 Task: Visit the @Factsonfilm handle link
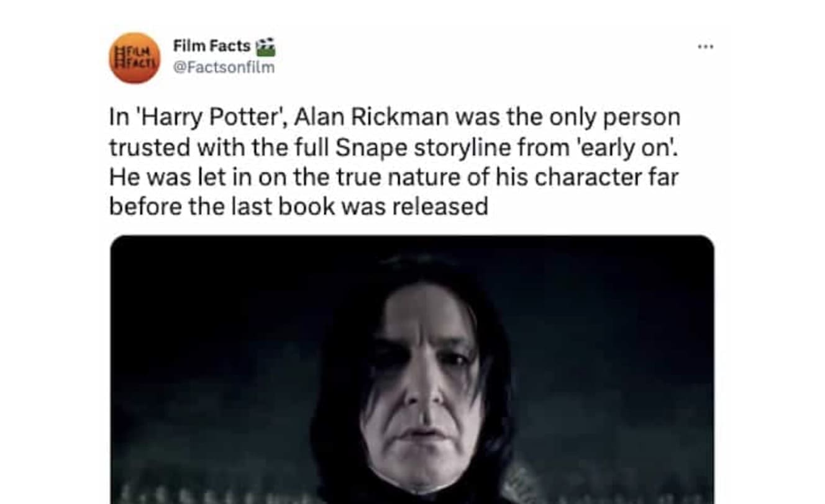(223, 67)
